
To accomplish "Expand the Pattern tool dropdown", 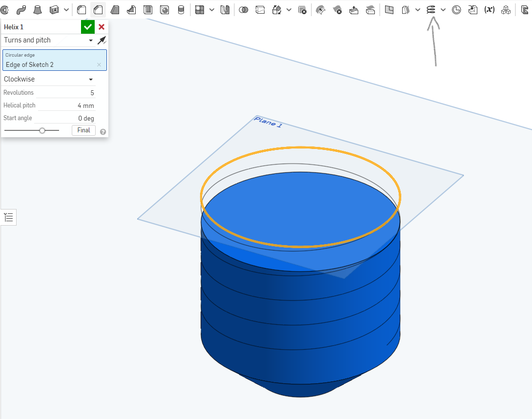I will (x=212, y=10).
